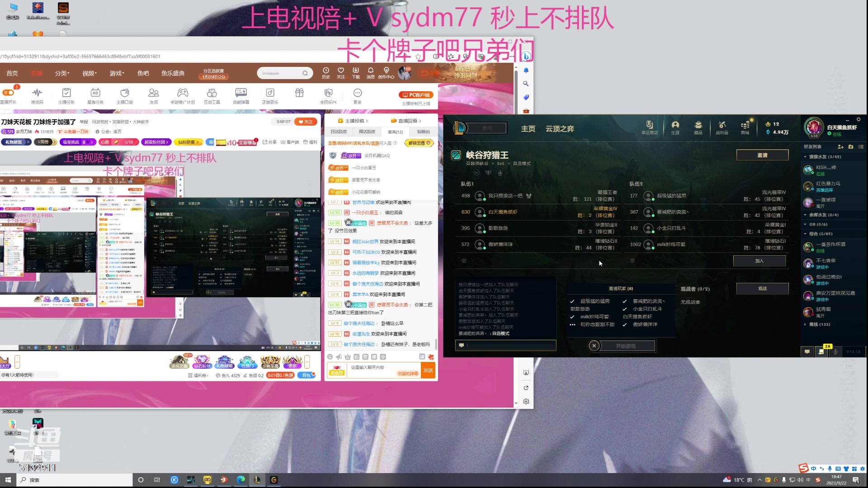Click the emoji icon below the chat list
868x488 pixels.
[x=330, y=357]
